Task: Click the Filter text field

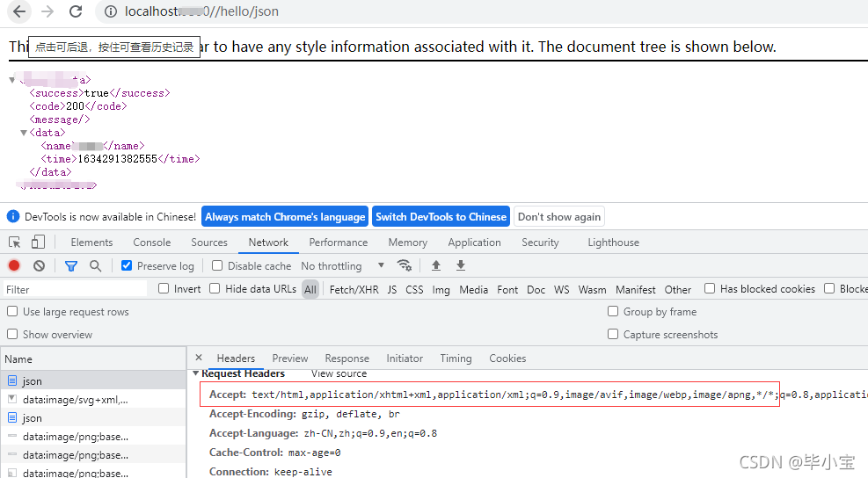Action: 76,289
